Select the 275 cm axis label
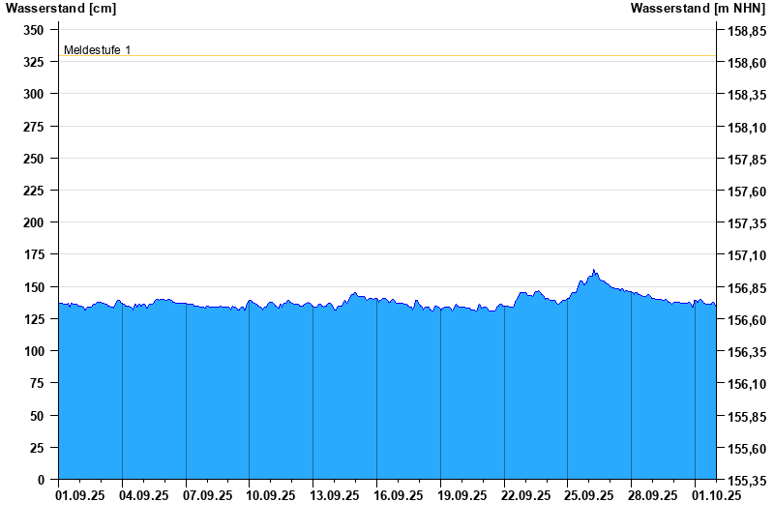This screenshot has width=774, height=532. 34,127
